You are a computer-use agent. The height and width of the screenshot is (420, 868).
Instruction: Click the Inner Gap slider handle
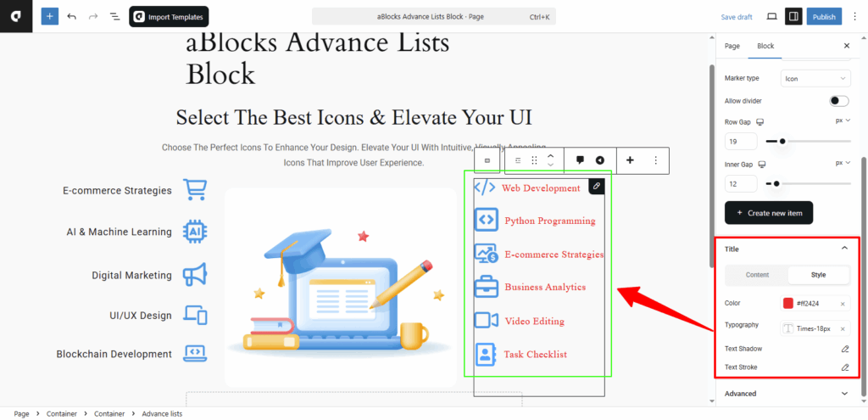tap(776, 183)
